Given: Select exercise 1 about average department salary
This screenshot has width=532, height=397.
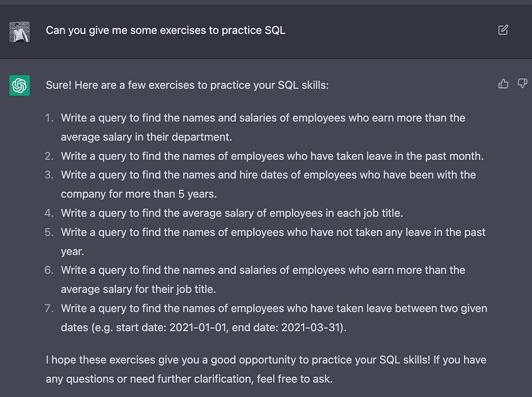Looking at the screenshot, I should point(263,127).
